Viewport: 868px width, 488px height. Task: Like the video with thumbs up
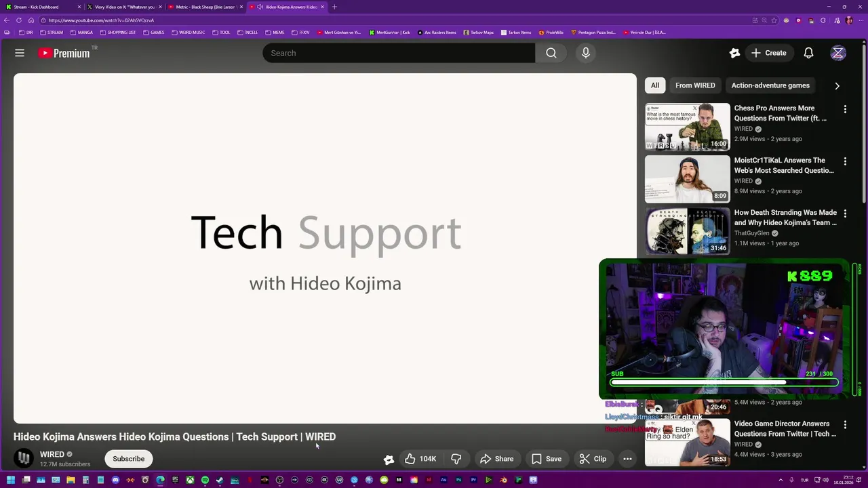point(420,459)
